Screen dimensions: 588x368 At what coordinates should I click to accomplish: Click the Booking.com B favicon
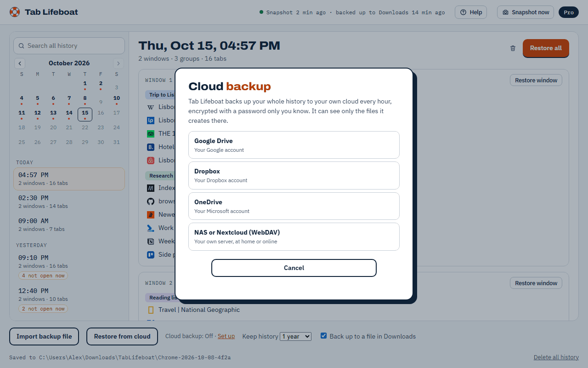point(150,147)
